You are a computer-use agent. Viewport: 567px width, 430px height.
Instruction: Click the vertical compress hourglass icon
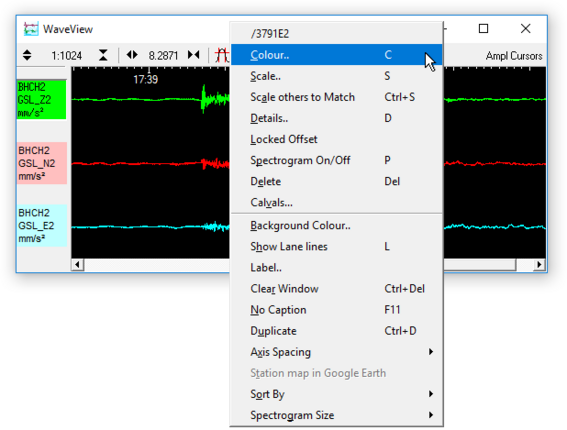103,55
